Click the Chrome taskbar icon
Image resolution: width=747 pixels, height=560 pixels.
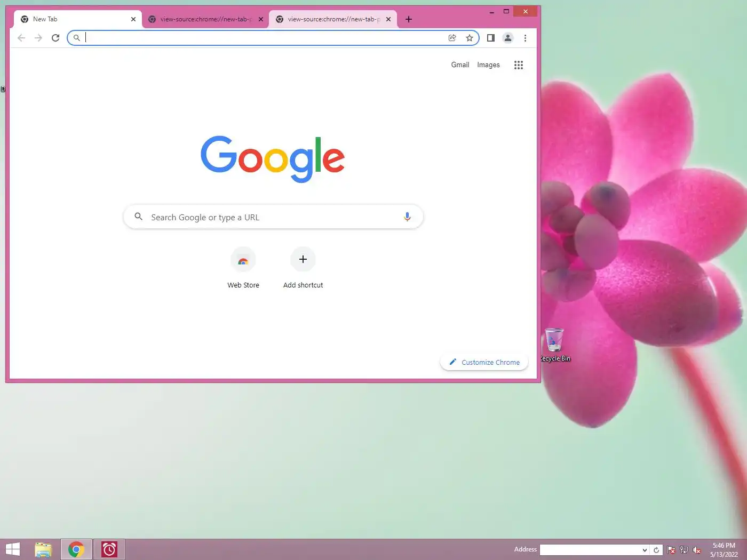tap(76, 549)
